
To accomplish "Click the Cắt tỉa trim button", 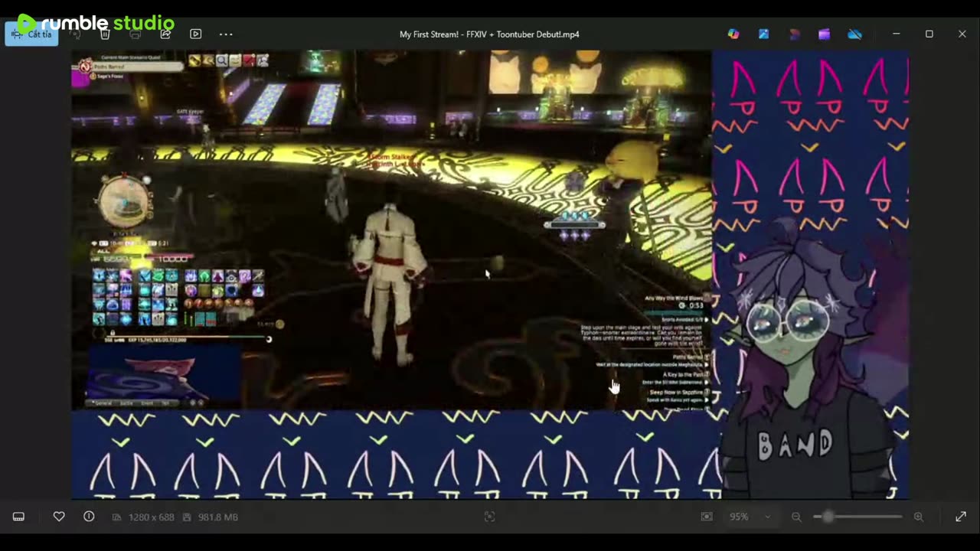I will coord(31,34).
